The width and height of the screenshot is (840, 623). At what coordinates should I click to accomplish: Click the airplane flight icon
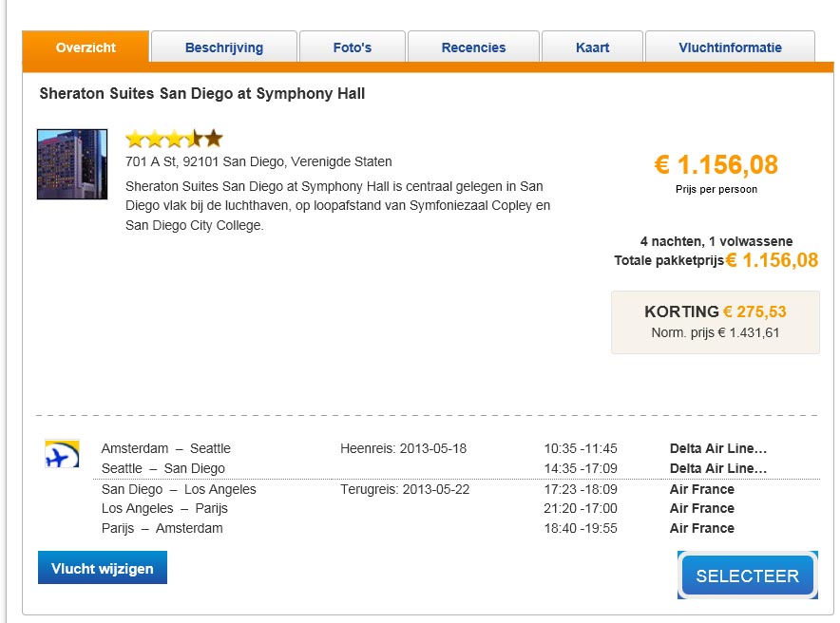point(62,454)
